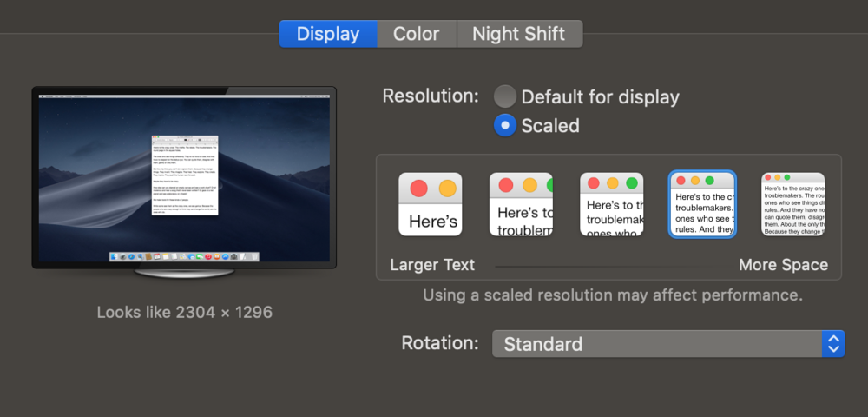Pick the largest text resolution thumbnail
Viewport: 868px width, 417px height.
(430, 204)
